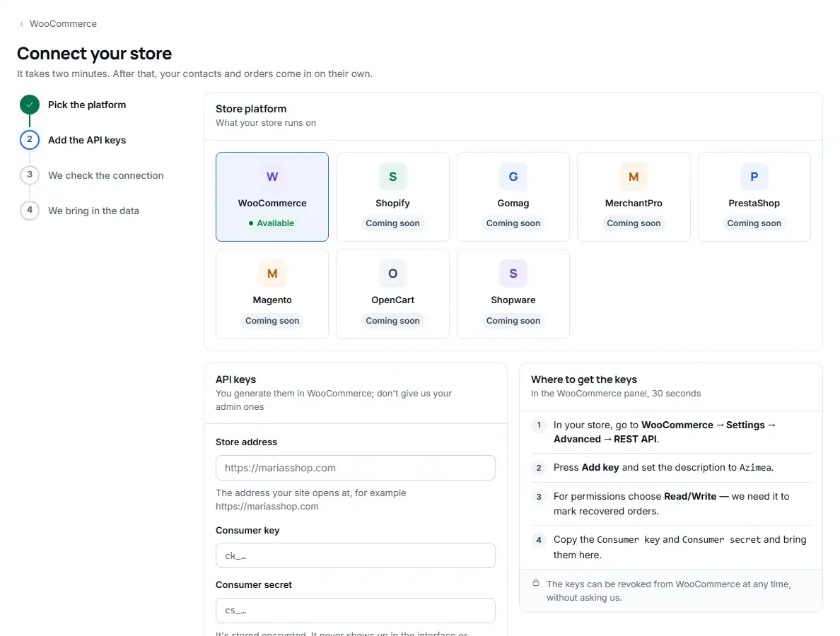Click the Store platform section title
Viewport: 840px width, 636px height.
[x=251, y=109]
